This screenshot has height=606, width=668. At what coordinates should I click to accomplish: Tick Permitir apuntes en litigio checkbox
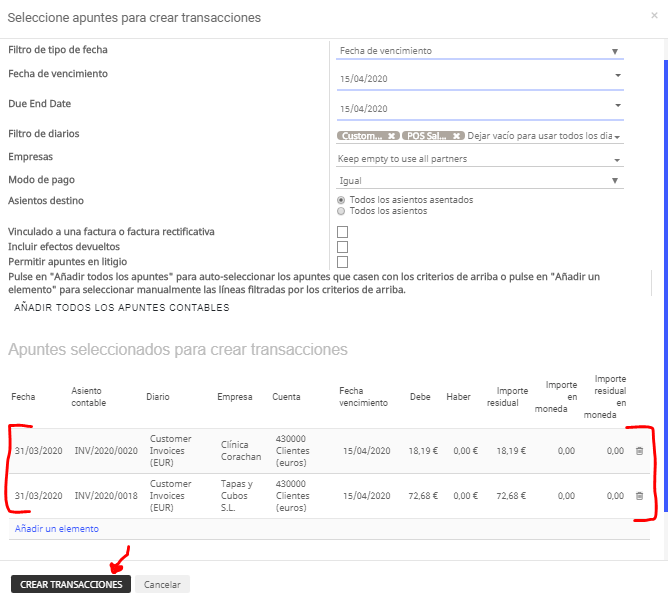(x=342, y=262)
